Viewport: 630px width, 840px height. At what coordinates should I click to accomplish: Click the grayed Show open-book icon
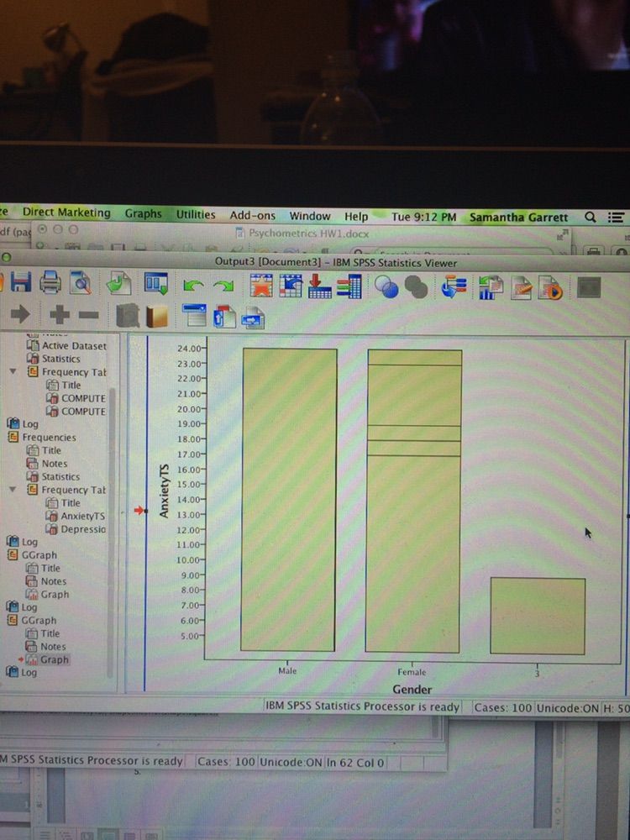coord(128,316)
